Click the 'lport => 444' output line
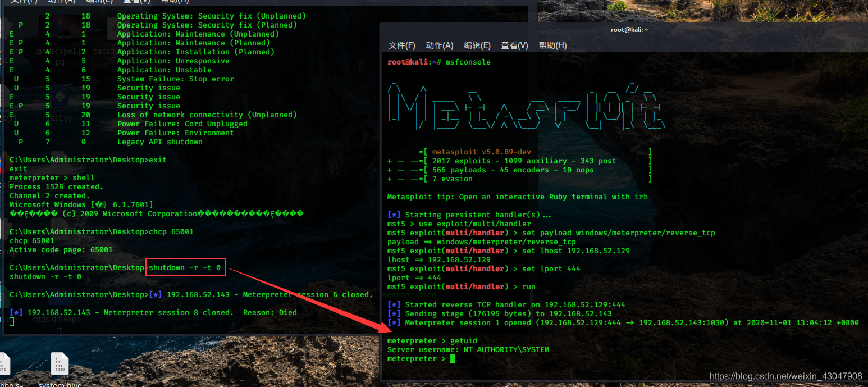The image size is (868, 387). tap(414, 277)
